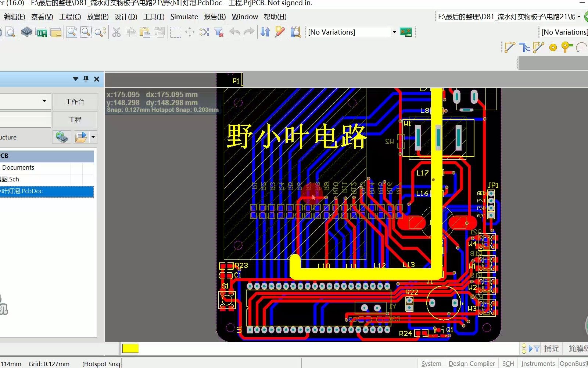This screenshot has width=588, height=368.
Task: Select the 叶灯泡.PcbDoc document in tree
Action: coord(47,191)
